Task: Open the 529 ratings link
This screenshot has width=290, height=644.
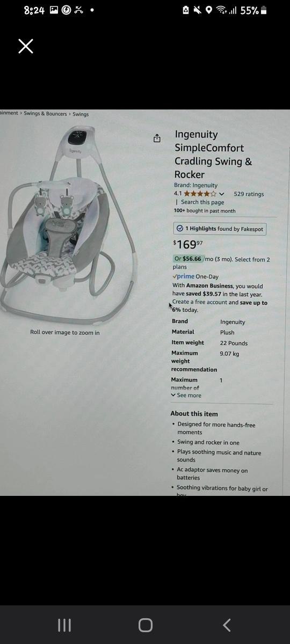Action: coord(249,194)
